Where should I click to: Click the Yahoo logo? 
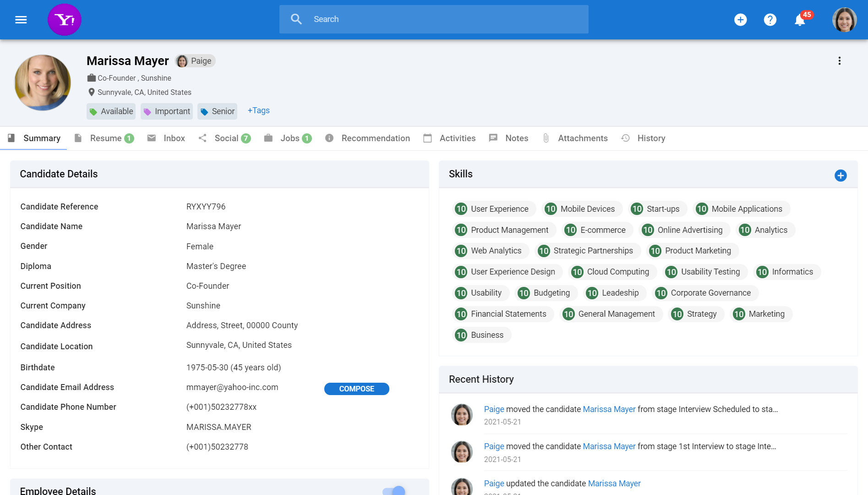coord(64,19)
